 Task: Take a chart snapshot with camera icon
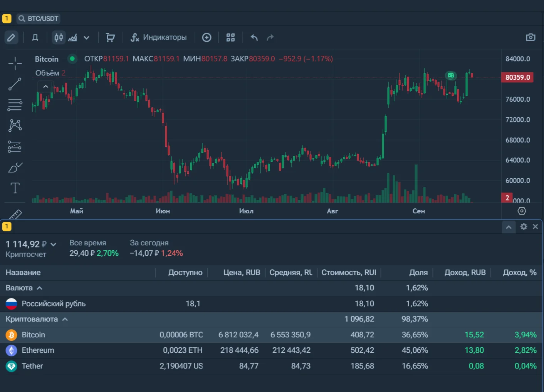point(531,37)
